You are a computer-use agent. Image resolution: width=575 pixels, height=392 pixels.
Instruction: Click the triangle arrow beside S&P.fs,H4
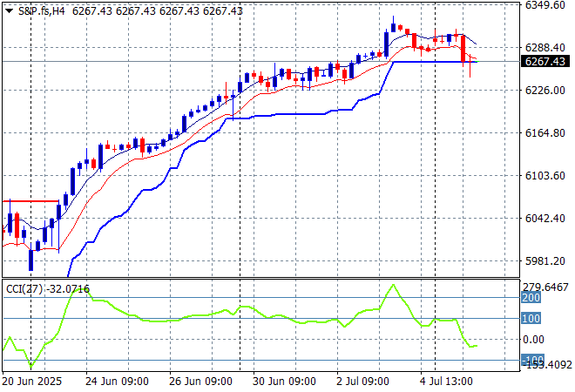tap(9, 10)
